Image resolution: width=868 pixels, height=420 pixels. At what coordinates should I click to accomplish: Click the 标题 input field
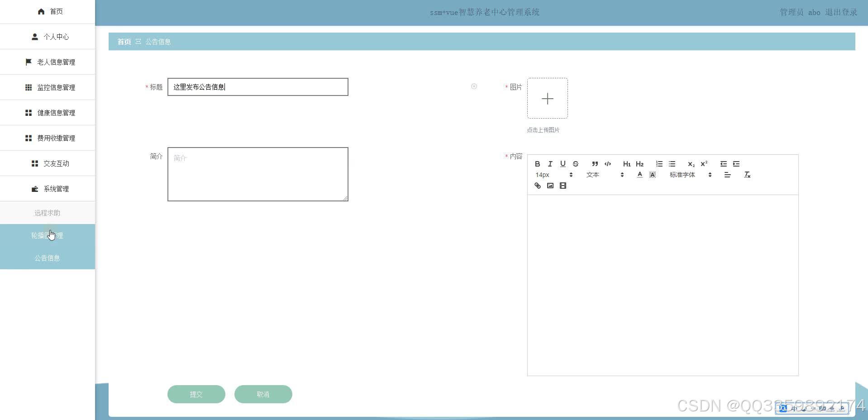click(258, 87)
